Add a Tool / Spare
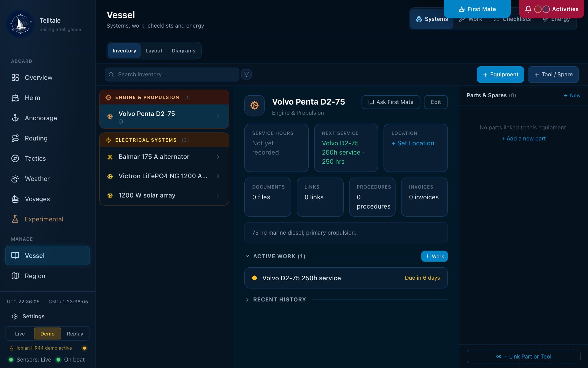The height and width of the screenshot is (368, 588). point(553,75)
